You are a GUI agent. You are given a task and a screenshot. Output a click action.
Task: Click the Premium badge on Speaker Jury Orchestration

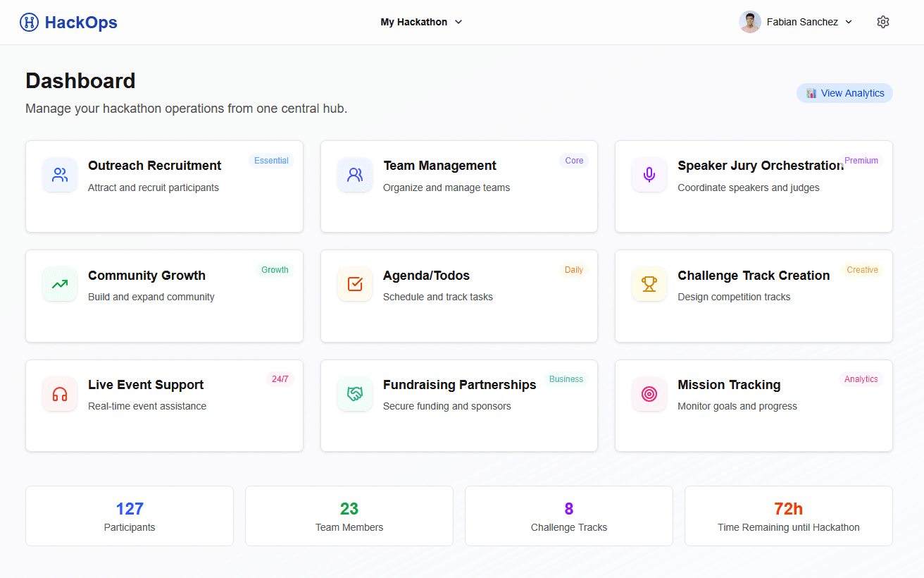[861, 160]
